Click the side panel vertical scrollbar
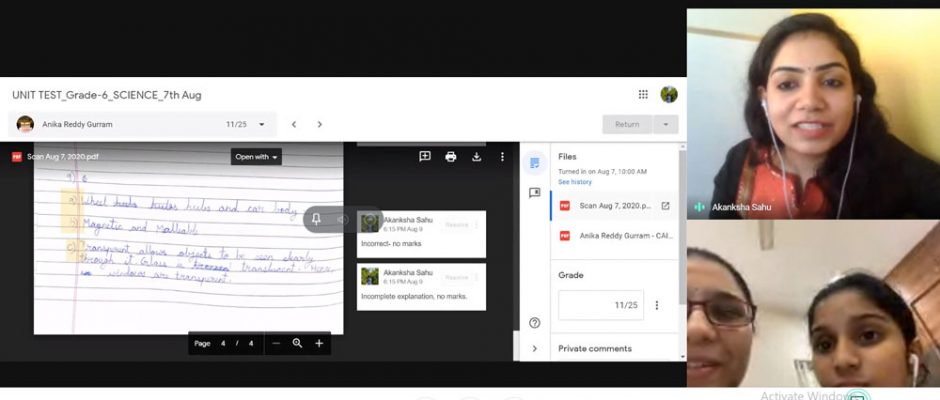Screen dimensions: 940x400 (682, 228)
